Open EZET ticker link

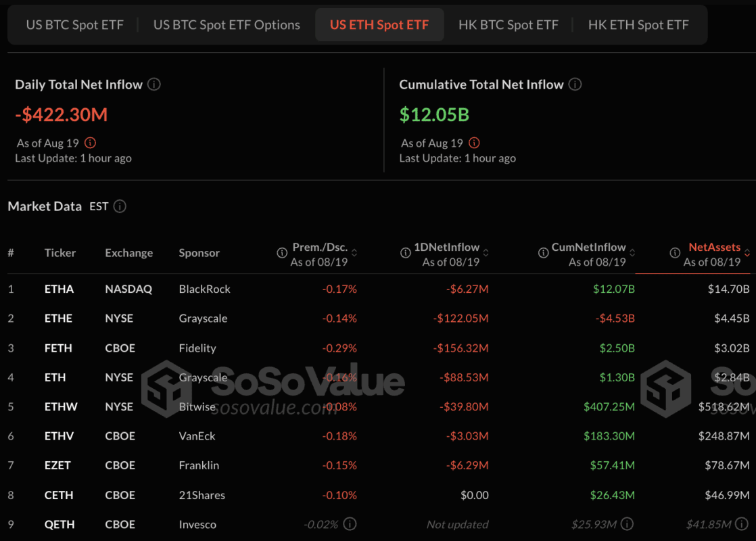(58, 465)
